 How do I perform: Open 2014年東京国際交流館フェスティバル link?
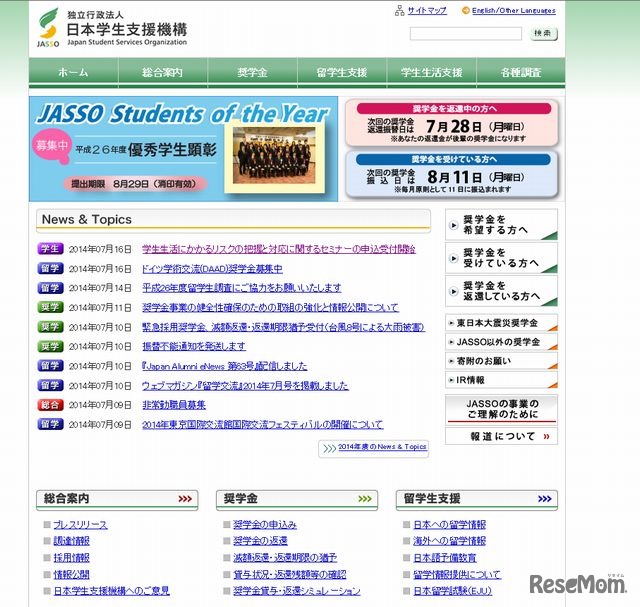[263, 425]
